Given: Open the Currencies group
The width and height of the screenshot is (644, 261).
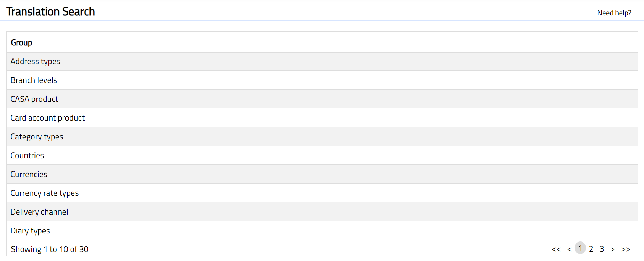Looking at the screenshot, I should (29, 174).
